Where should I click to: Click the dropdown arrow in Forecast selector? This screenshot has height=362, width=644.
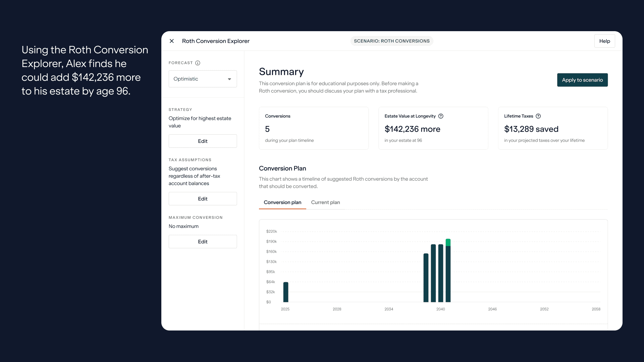pos(229,79)
